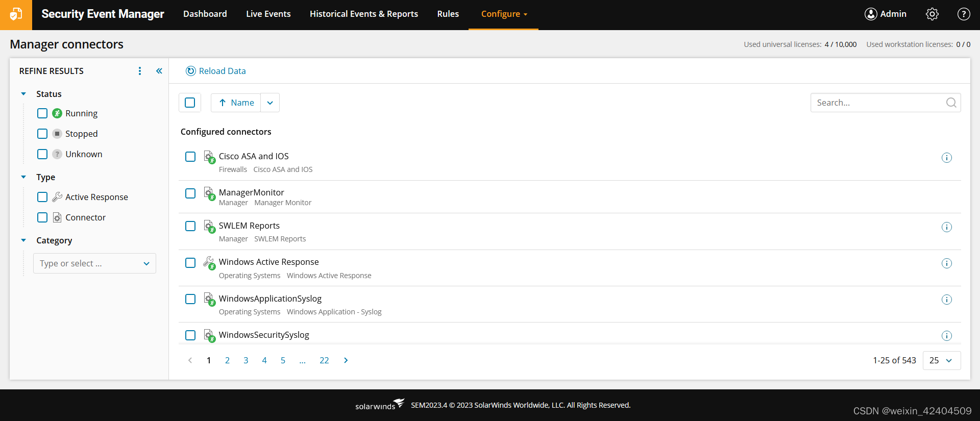The width and height of the screenshot is (980, 421).
Task: Click the SWLEM Reports connector icon
Action: 209,226
